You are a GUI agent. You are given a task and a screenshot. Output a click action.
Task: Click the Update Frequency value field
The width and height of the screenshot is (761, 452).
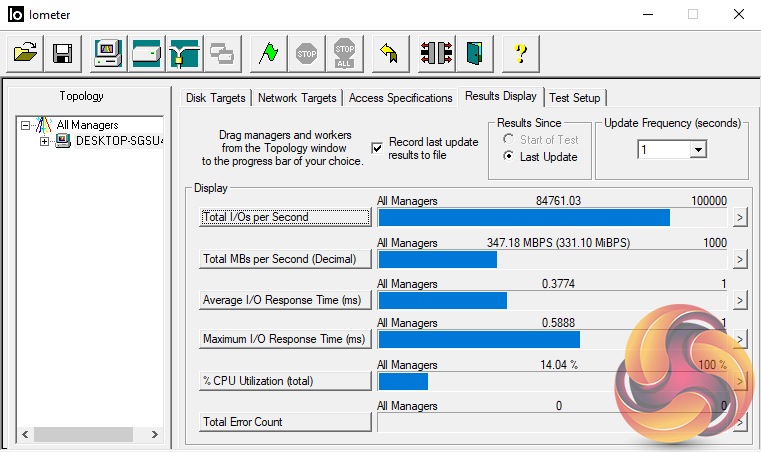click(664, 150)
